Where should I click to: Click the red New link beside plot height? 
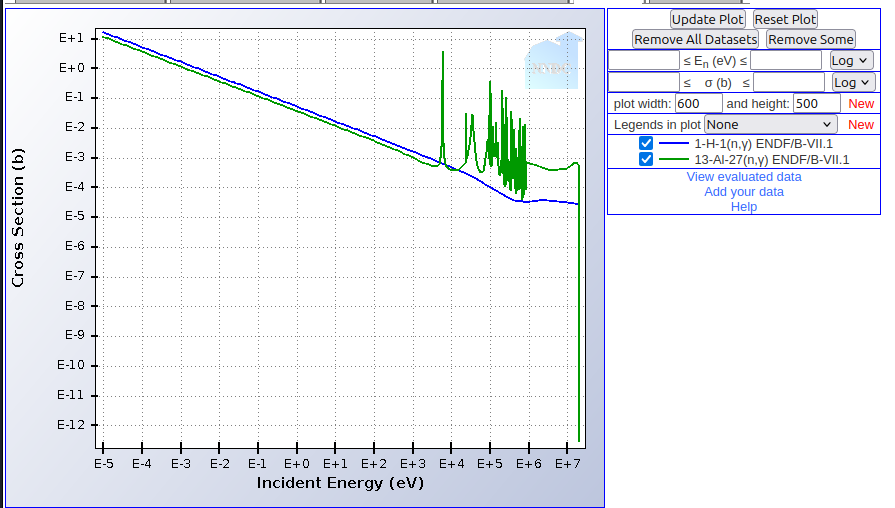coord(861,104)
